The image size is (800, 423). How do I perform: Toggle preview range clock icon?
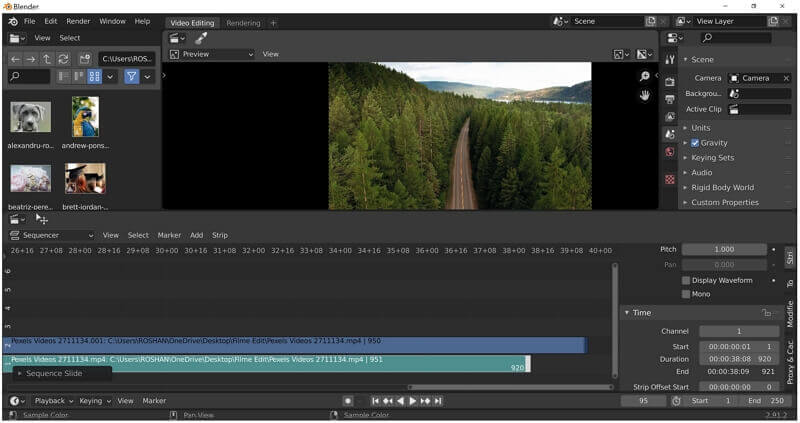(676, 401)
